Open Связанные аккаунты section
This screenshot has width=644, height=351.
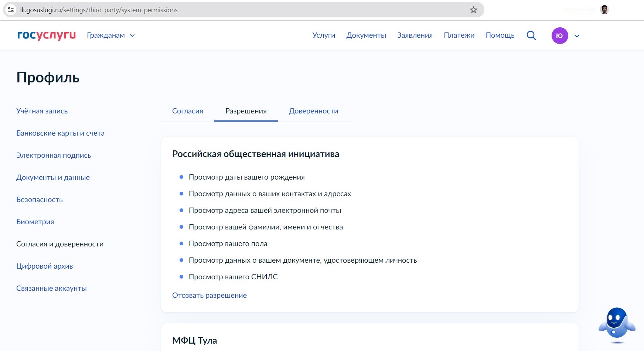(x=51, y=288)
